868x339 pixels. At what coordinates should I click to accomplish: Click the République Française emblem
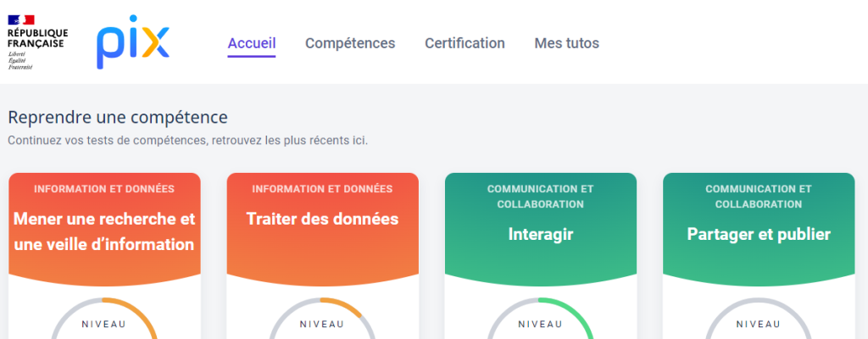point(37,42)
